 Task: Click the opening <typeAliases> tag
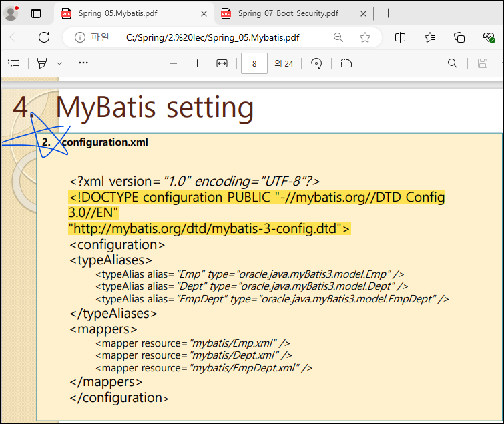[x=111, y=260]
